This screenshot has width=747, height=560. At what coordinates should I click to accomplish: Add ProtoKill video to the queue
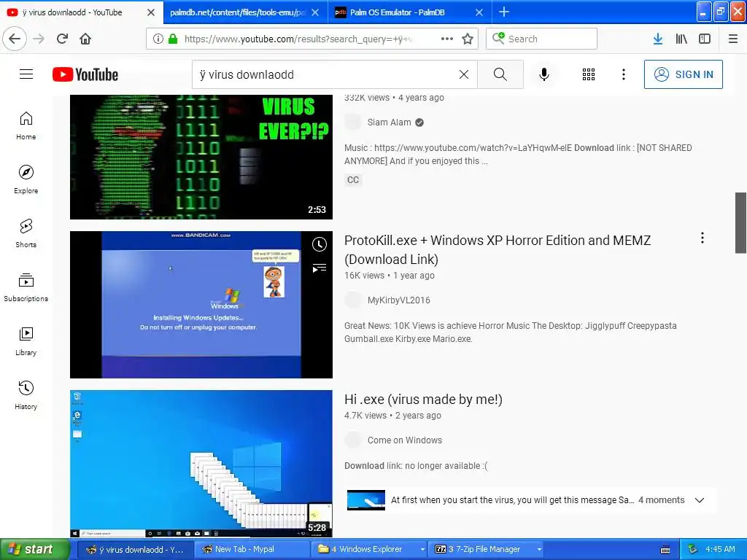pyautogui.click(x=320, y=268)
